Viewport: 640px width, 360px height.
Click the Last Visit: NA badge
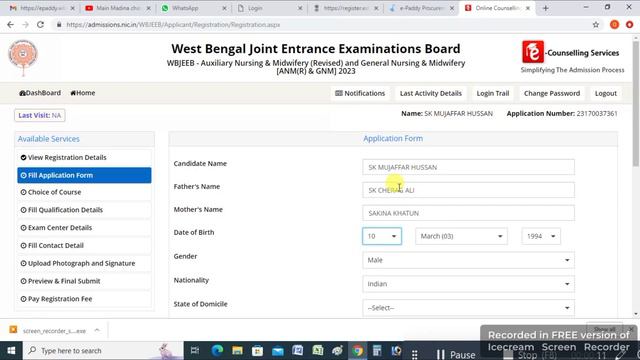(40, 116)
